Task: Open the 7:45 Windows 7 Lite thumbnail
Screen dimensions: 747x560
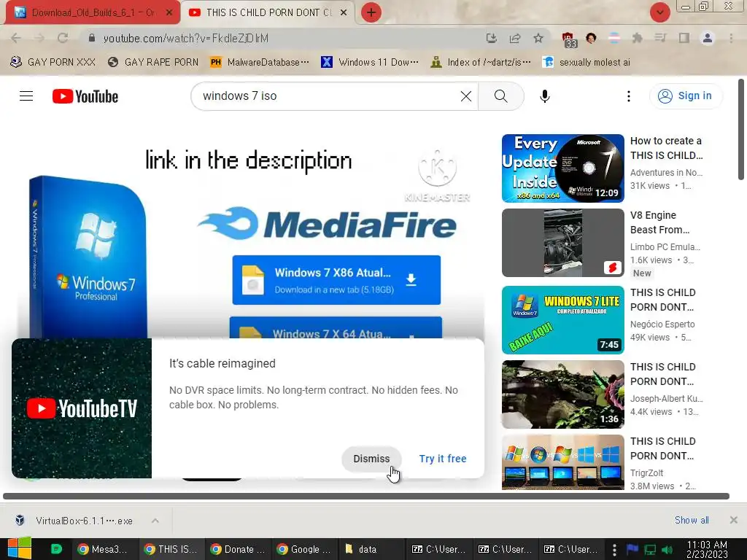Action: 562,320
